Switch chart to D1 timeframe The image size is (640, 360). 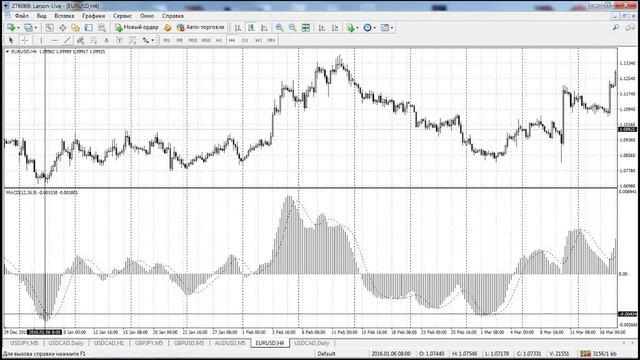[x=245, y=40]
